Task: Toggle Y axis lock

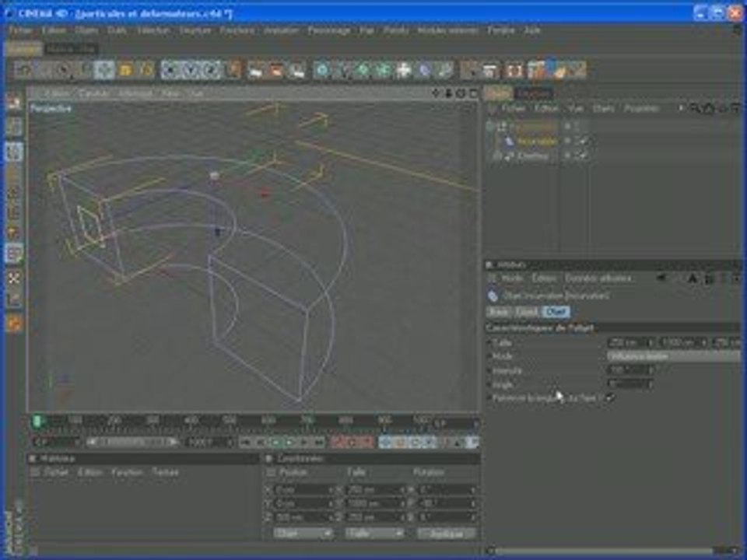Action: click(191, 70)
